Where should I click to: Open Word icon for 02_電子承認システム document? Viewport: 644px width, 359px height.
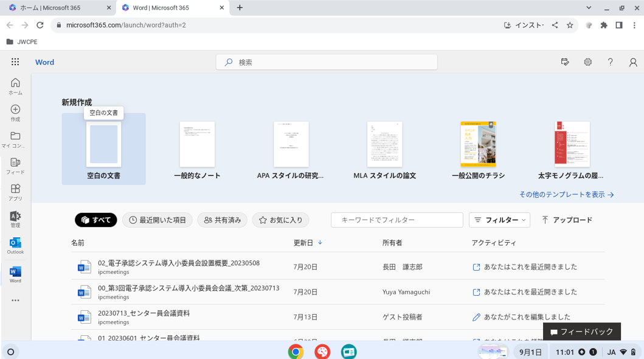[84, 267]
